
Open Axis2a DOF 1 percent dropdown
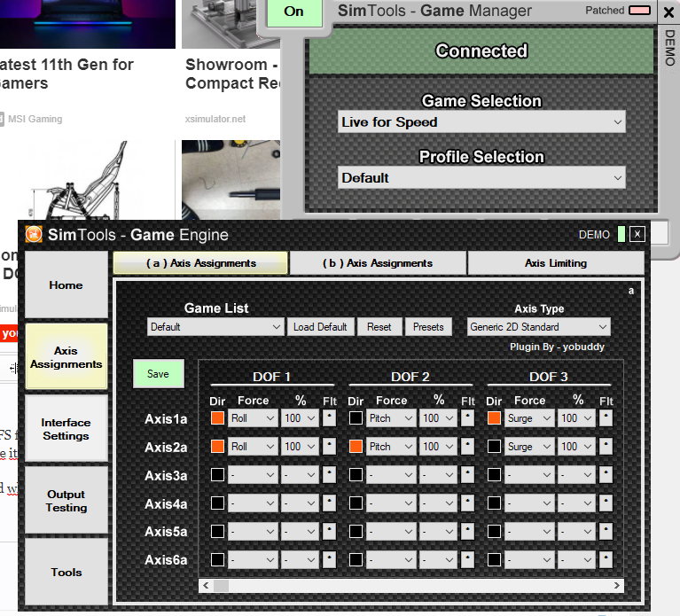coord(300,446)
